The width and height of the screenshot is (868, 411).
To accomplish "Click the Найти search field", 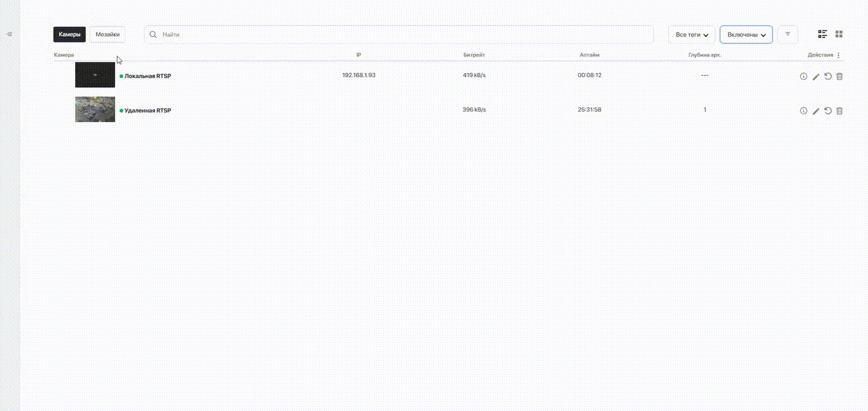I will tap(399, 34).
